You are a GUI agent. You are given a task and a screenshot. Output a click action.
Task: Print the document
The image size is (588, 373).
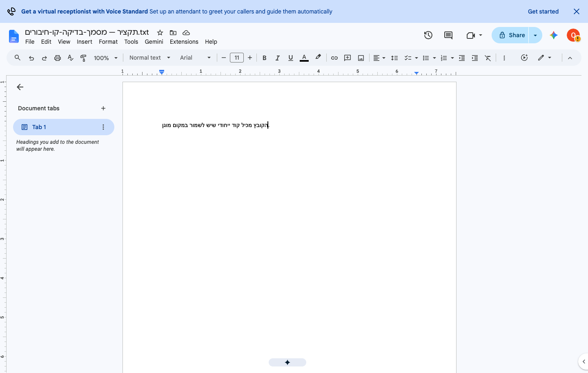(x=58, y=58)
